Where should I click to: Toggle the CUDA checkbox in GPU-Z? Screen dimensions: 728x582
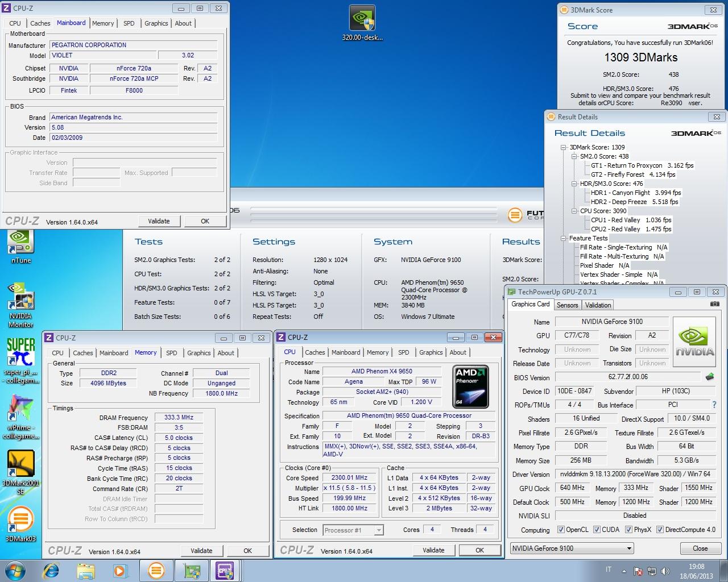pyautogui.click(x=597, y=530)
